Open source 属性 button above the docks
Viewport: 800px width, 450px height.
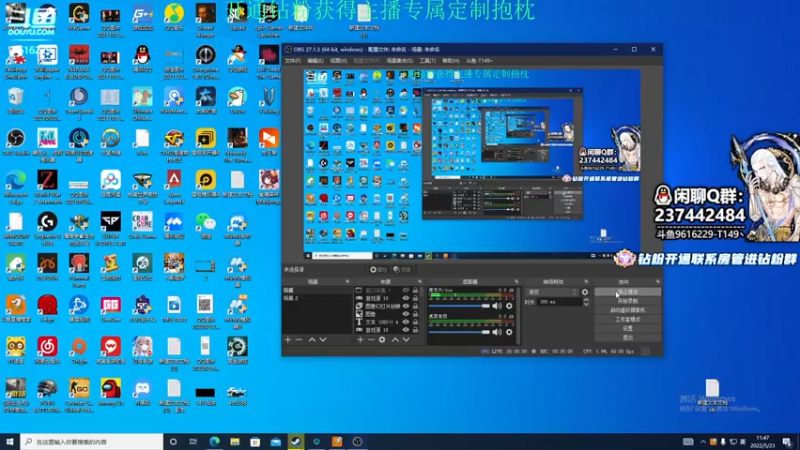(x=379, y=269)
